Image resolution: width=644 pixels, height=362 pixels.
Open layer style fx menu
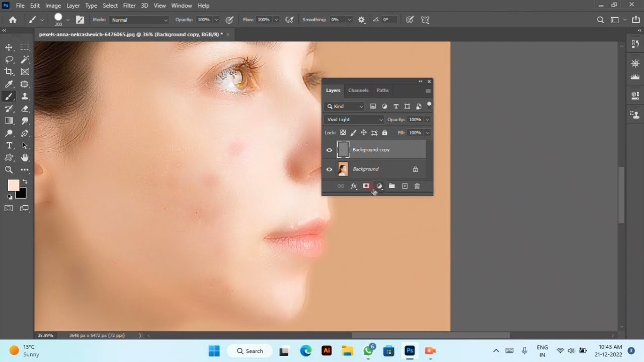(x=354, y=186)
